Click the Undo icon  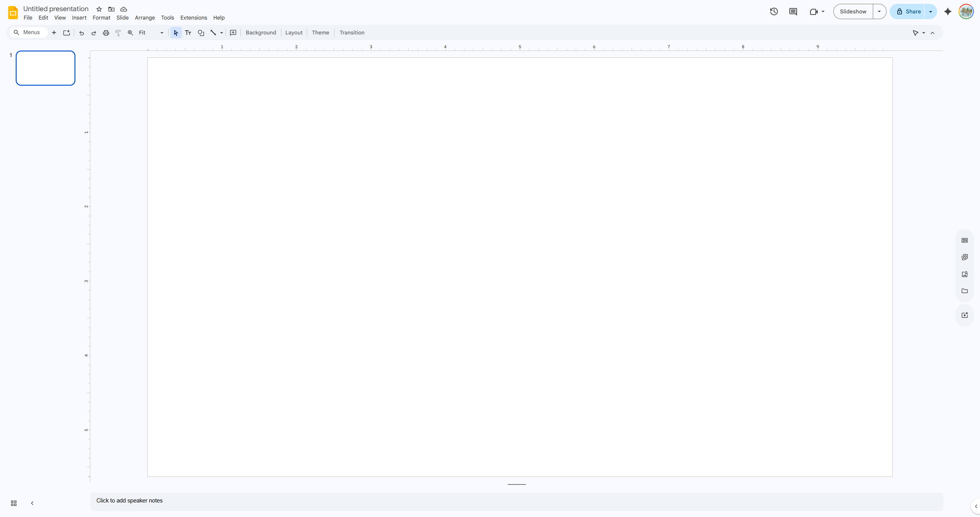(82, 33)
